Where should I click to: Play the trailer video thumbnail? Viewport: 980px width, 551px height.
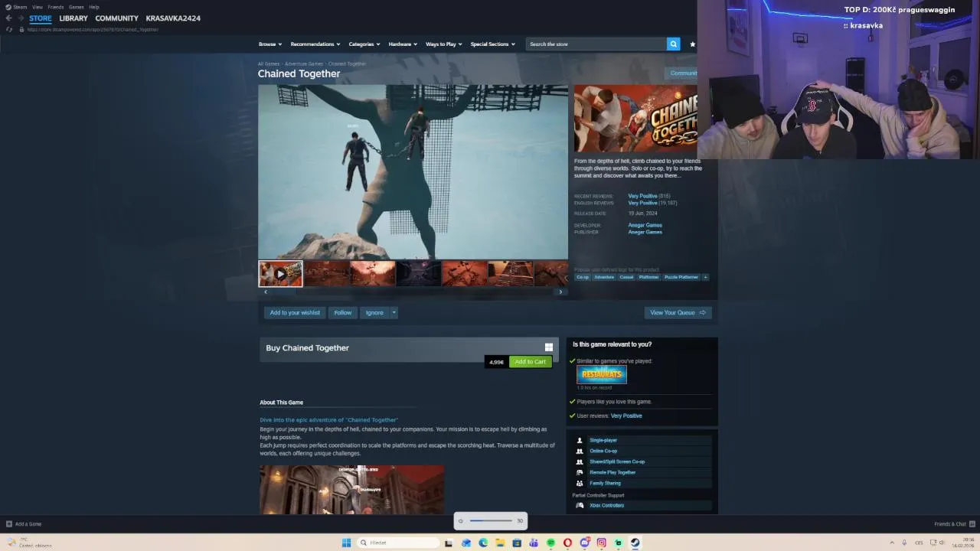(280, 273)
